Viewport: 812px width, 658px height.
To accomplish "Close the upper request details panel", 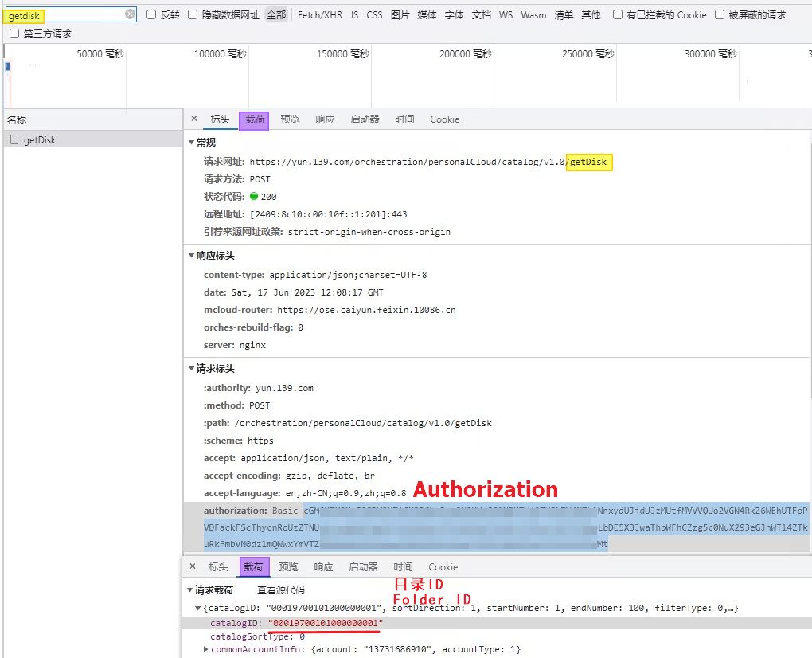I will coord(193,119).
